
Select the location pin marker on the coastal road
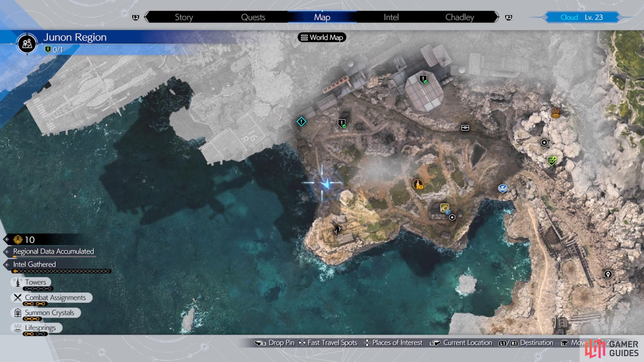coord(608,274)
